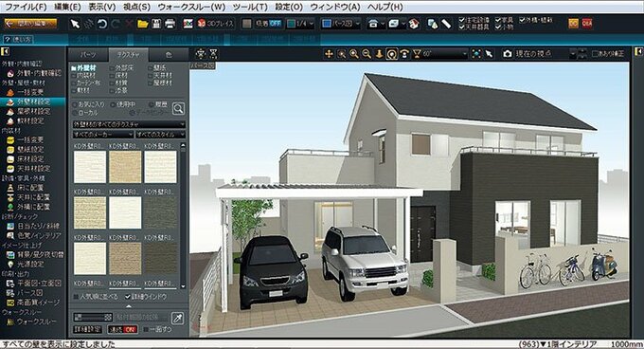644x349 pixels.
Task: Select the arrow pointer tool in top toolbar
Action: tap(75, 24)
